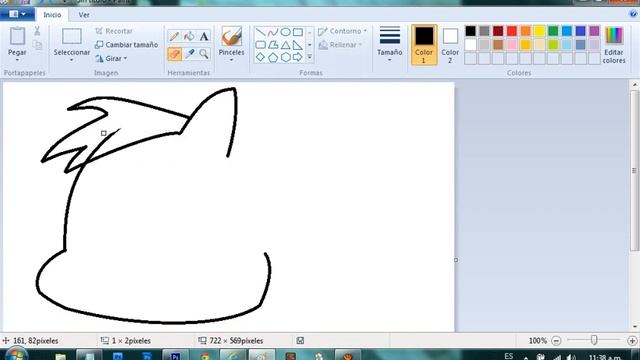This screenshot has height=360, width=640.
Task: Open the Paint application menu button
Action: pyautogui.click(x=17, y=14)
